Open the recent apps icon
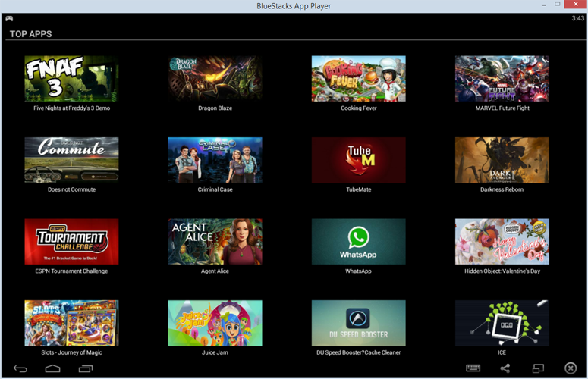 pyautogui.click(x=86, y=369)
